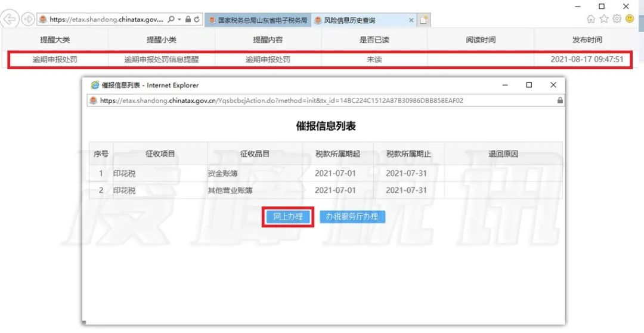Open the Home icon in IE toolbar

tap(591, 19)
